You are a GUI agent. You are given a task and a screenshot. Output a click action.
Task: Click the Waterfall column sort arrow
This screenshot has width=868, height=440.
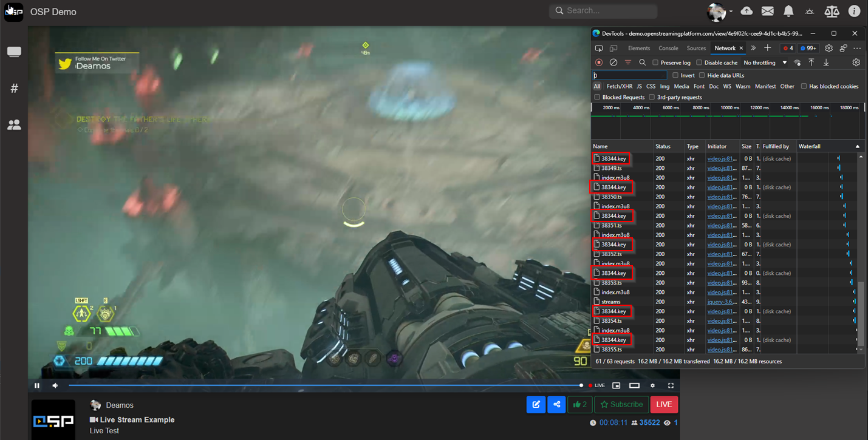858,146
